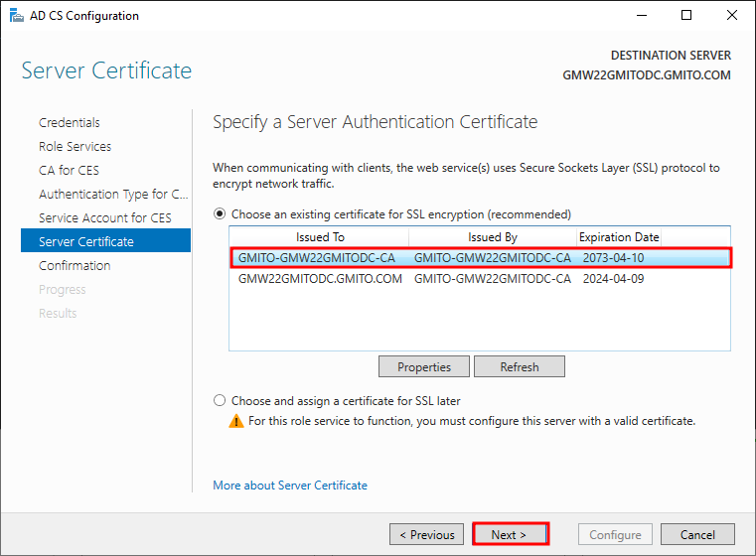Click the Cancel button
Screen dimensions: 756x556
[x=697, y=534]
